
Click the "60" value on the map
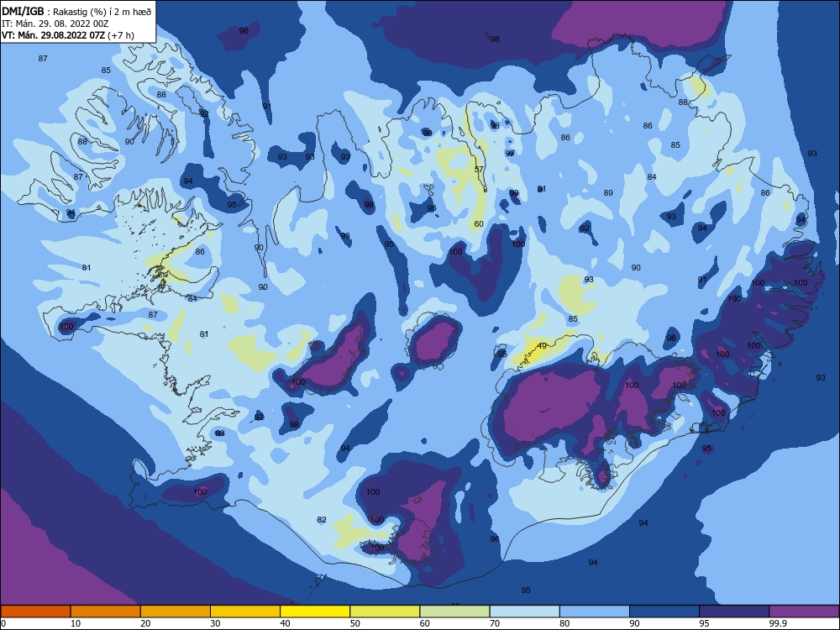coord(479,224)
